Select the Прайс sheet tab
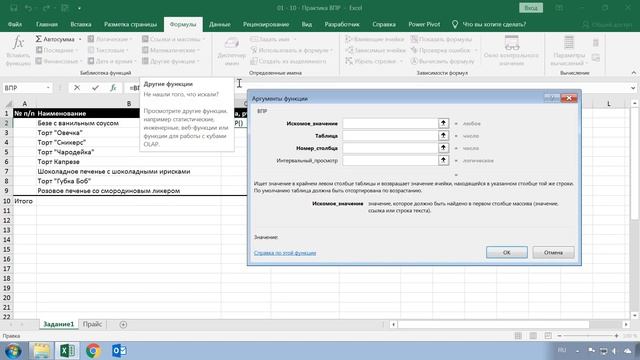This screenshot has height=360, width=640. 92,324
